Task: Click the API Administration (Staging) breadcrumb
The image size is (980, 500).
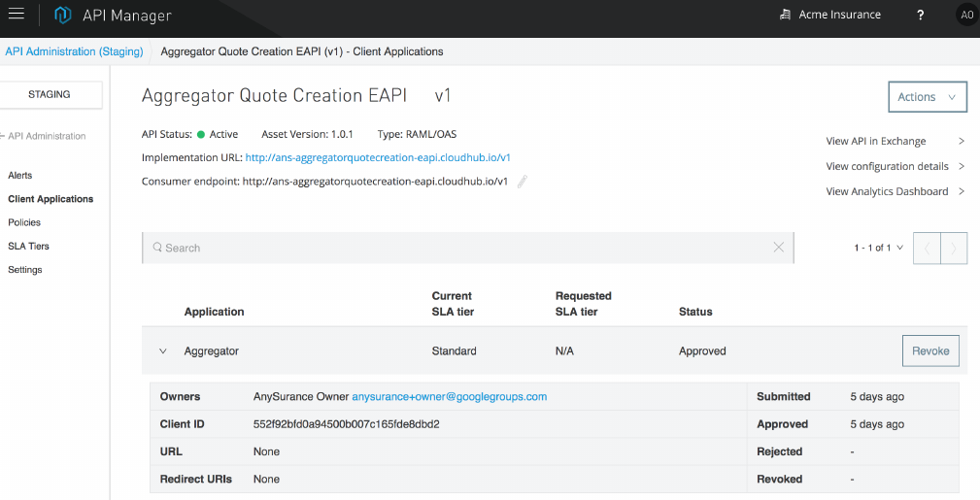Action: [74, 51]
